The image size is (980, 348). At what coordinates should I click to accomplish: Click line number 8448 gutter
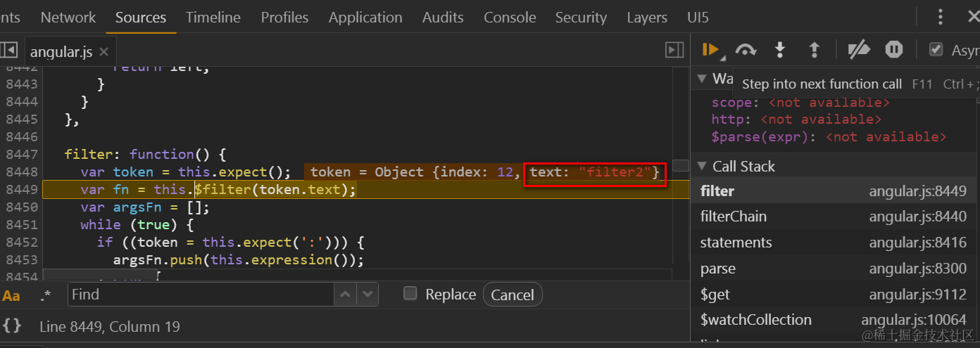tap(22, 172)
